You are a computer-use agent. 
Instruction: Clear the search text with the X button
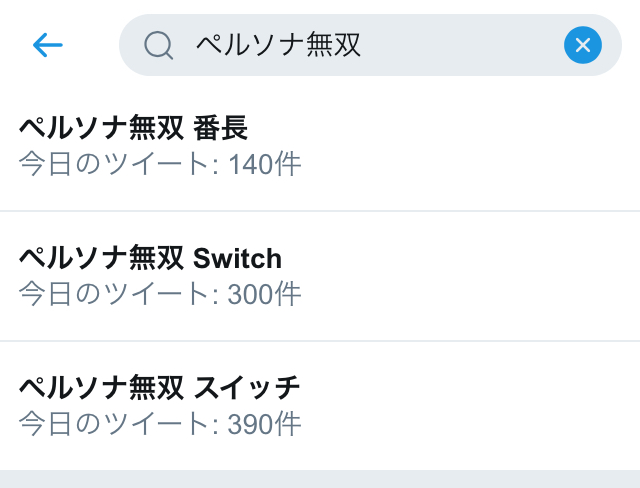[x=582, y=45]
